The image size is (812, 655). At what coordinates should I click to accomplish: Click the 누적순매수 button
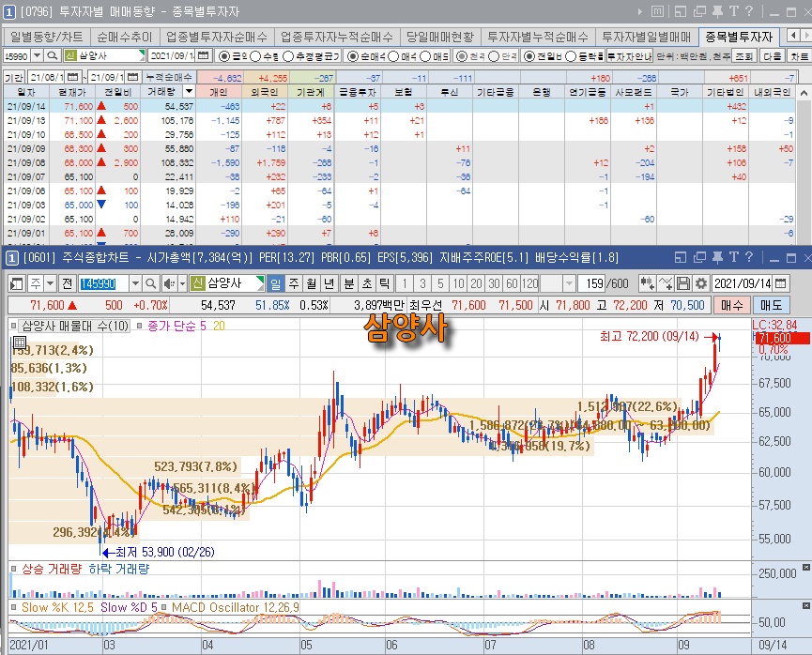pyautogui.click(x=169, y=77)
